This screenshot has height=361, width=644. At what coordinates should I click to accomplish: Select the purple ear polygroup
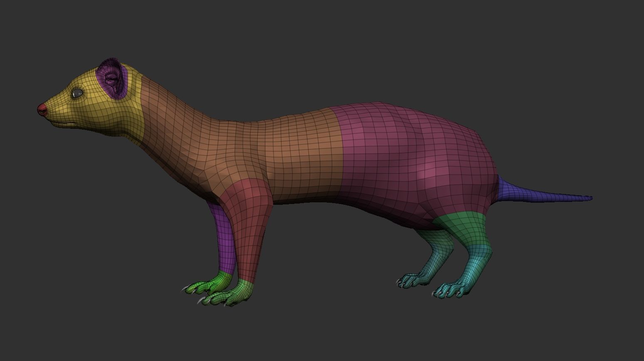point(112,79)
